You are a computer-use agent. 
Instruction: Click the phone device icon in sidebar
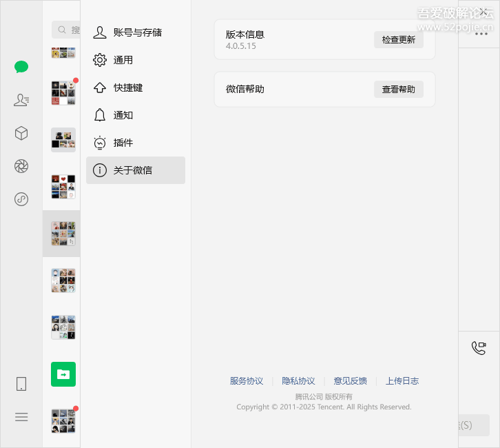(x=21, y=384)
